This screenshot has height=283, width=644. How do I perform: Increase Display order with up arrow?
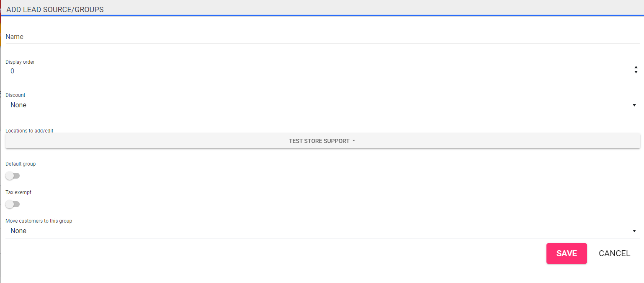[636, 68]
